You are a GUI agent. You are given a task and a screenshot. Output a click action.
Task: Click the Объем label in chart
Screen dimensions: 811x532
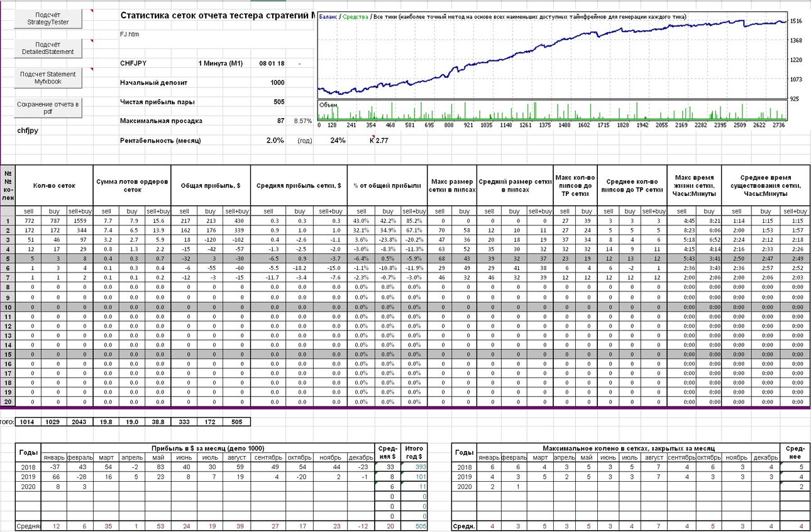click(327, 105)
